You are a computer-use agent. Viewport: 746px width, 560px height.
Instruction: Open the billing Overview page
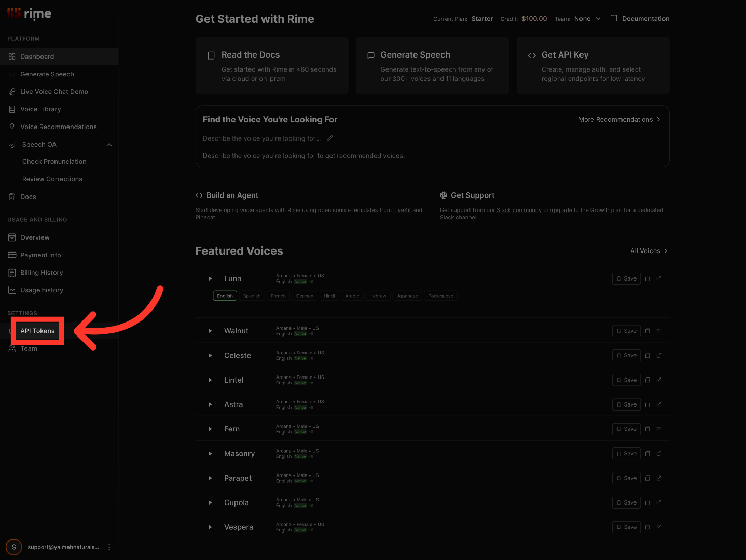tap(59, 237)
